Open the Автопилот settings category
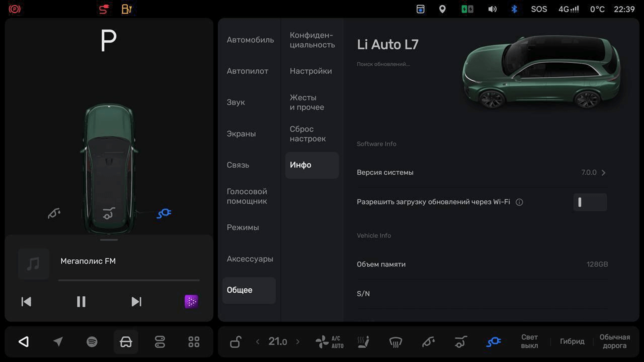Image resolution: width=644 pixels, height=362 pixels. pyautogui.click(x=247, y=71)
